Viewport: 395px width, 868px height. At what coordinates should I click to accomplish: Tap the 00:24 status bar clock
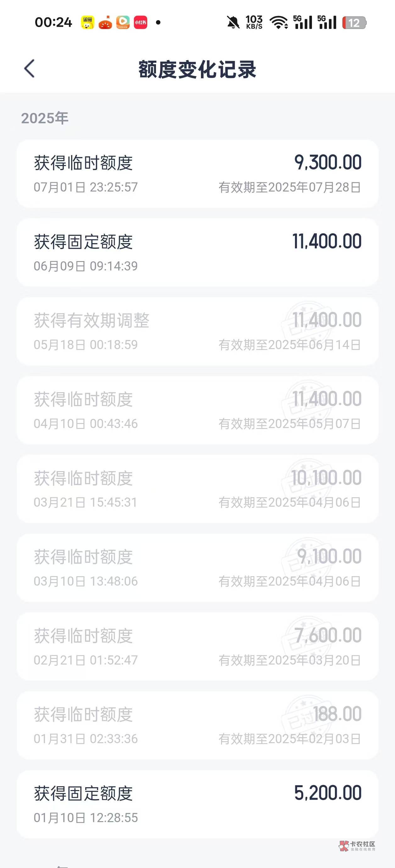[53, 23]
